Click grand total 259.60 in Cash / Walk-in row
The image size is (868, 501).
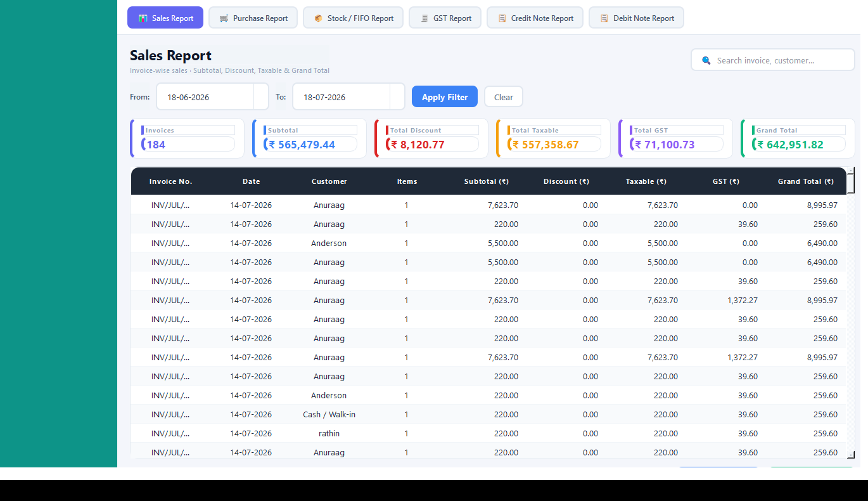point(826,414)
